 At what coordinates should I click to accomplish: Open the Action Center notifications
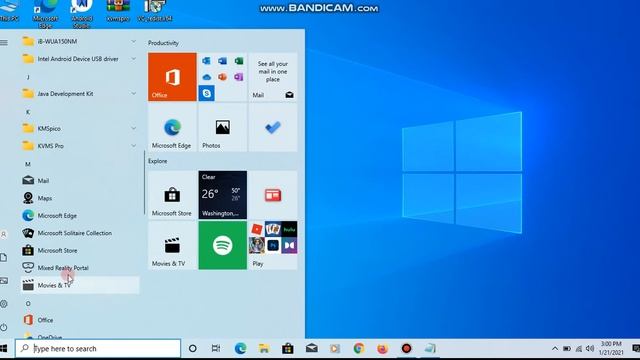click(636, 348)
